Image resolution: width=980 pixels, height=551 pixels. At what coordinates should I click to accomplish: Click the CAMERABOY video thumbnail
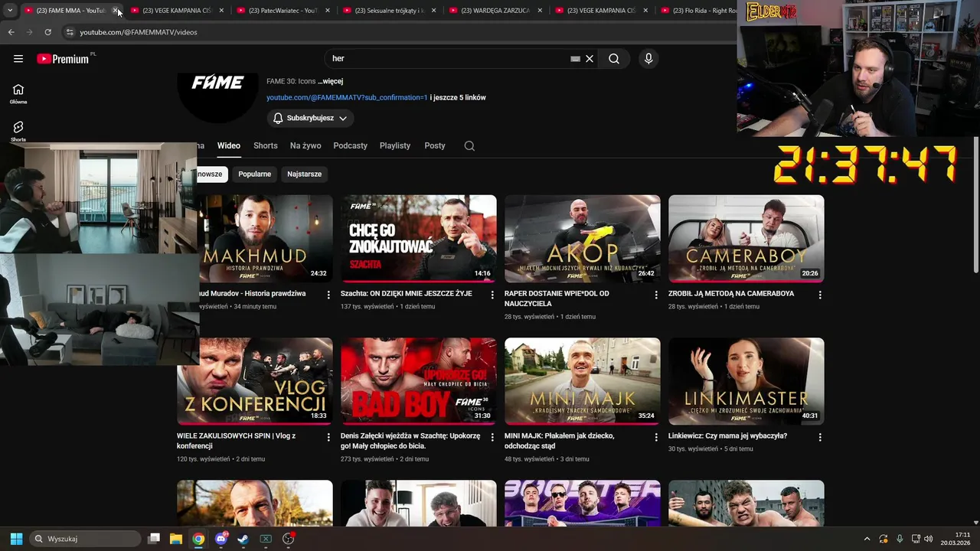(746, 239)
